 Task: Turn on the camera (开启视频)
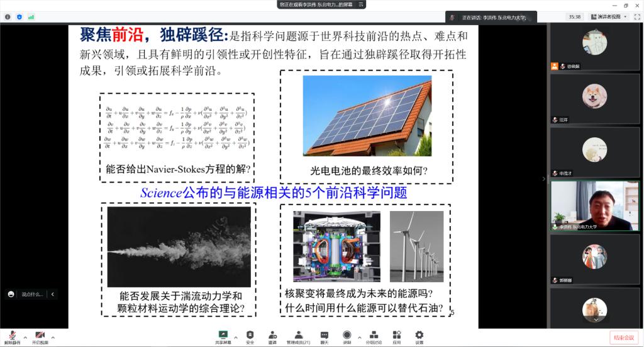coord(40,336)
